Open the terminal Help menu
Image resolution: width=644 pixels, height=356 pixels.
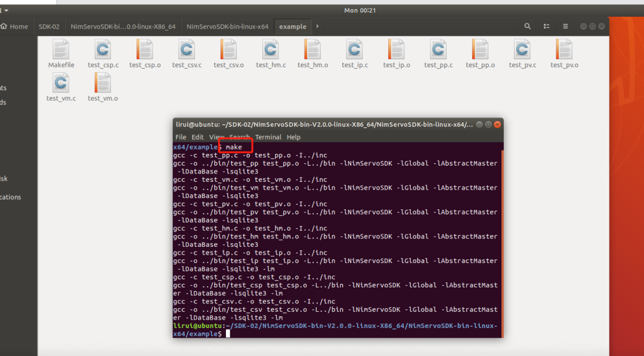pyautogui.click(x=293, y=137)
